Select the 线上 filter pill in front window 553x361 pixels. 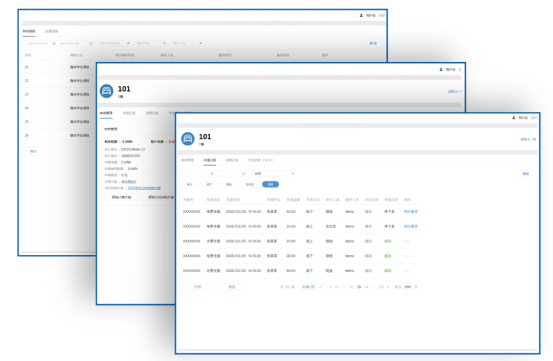click(x=190, y=184)
